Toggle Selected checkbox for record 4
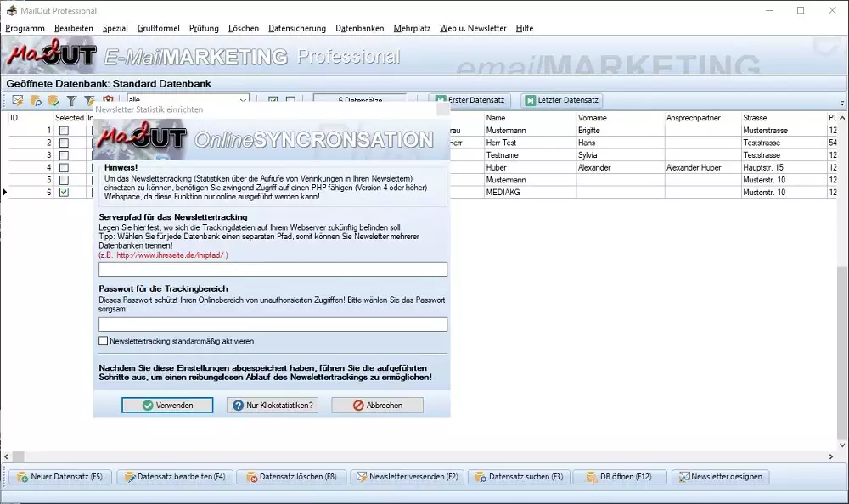Screen dimensions: 849x504 pyautogui.click(x=64, y=168)
